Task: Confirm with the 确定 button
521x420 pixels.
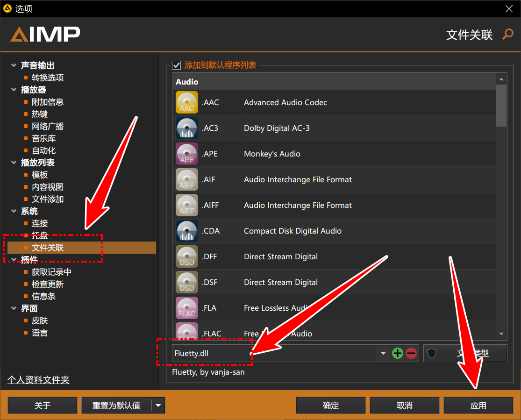Action: [x=331, y=406]
